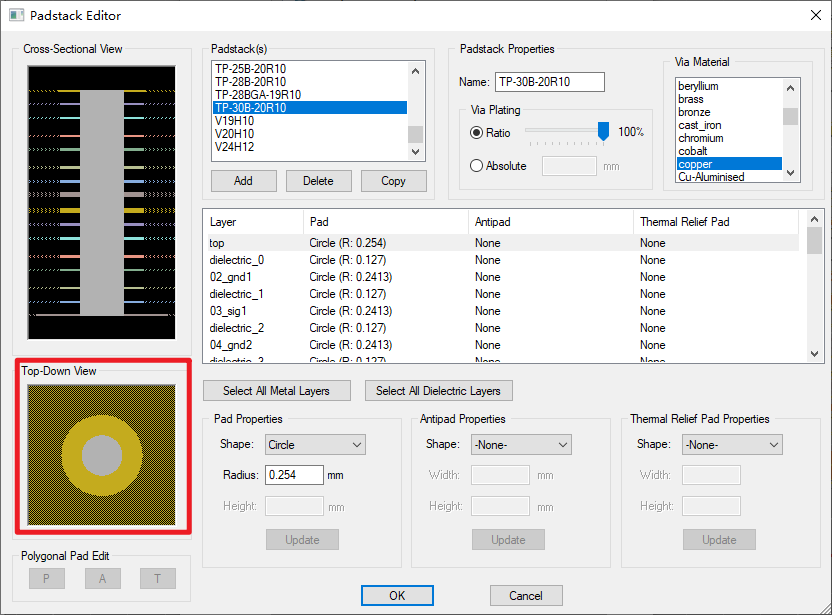
Task: Click the Via Plating ratio slider handle
Action: tap(603, 131)
